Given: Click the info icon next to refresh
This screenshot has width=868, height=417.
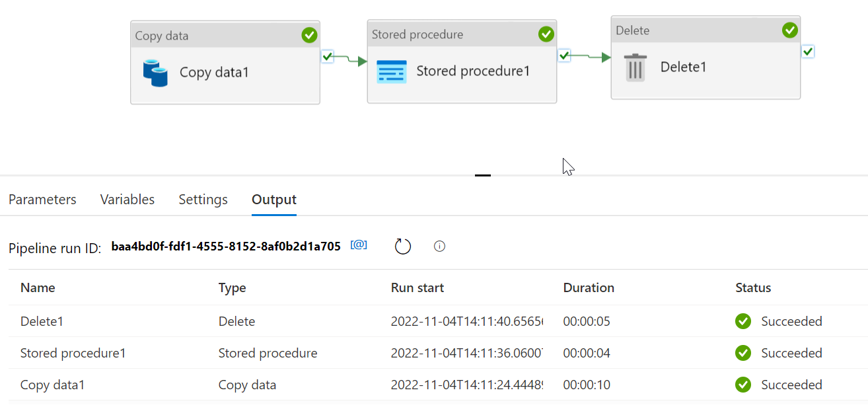Looking at the screenshot, I should 439,246.
